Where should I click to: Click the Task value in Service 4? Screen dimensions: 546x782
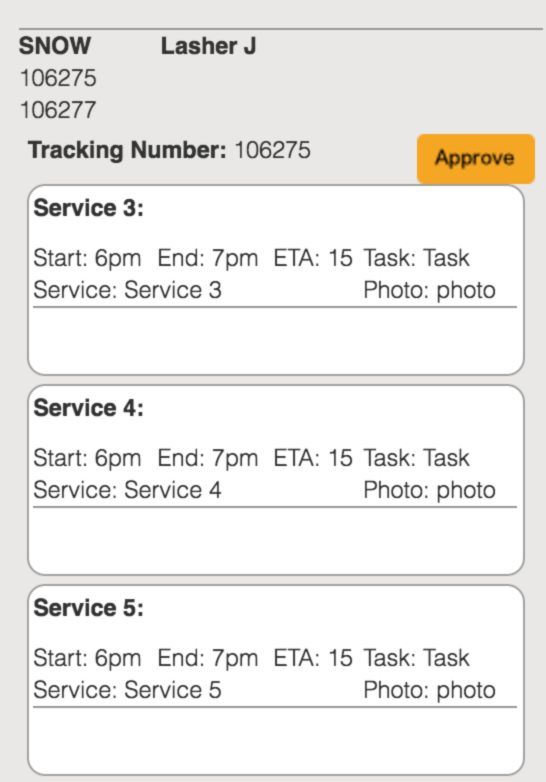pos(447,458)
